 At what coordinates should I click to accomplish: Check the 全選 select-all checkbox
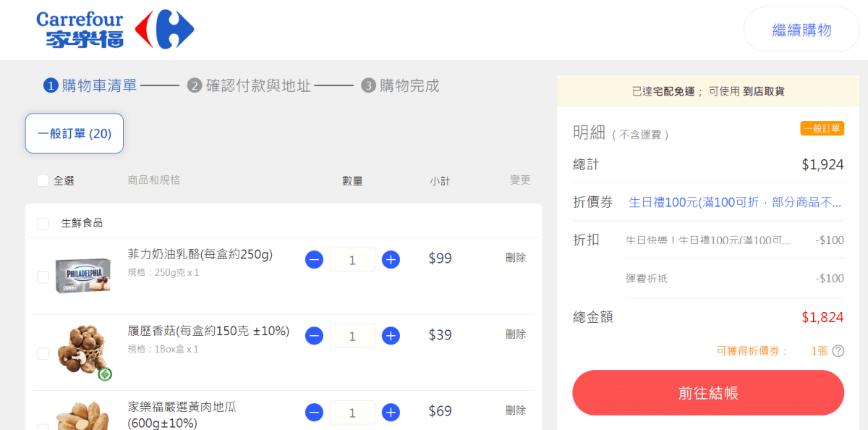tap(43, 181)
